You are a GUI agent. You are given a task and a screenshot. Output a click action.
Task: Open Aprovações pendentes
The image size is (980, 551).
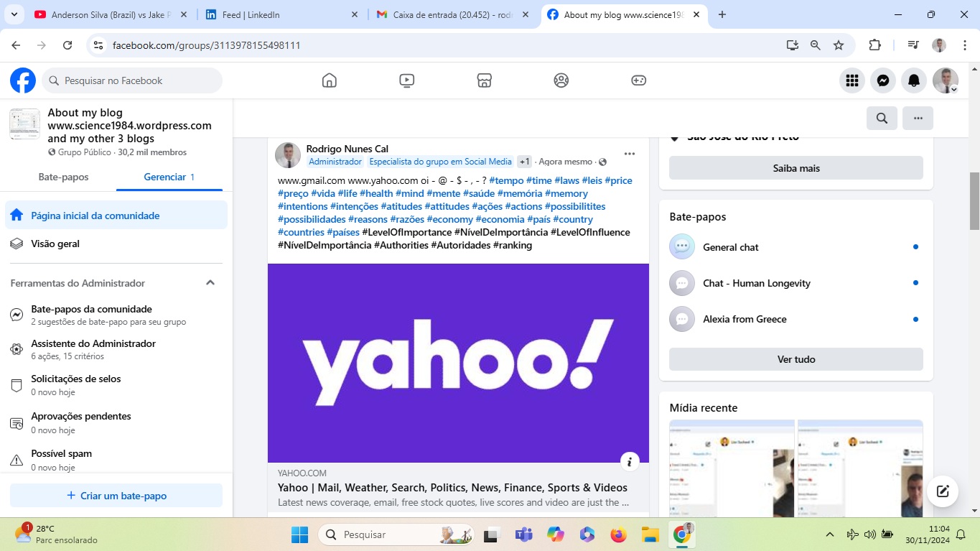click(116, 422)
